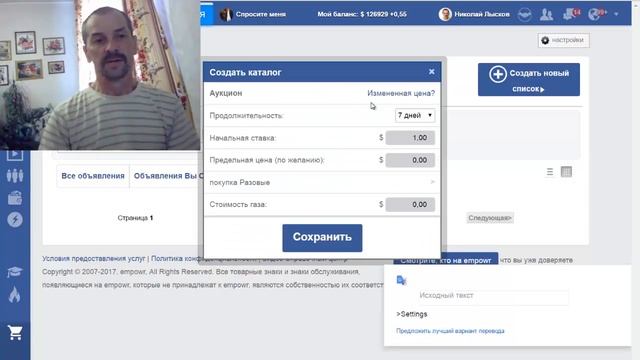640x360 pixels.
Task: Click the translate icon in translation popup
Action: [x=401, y=280]
